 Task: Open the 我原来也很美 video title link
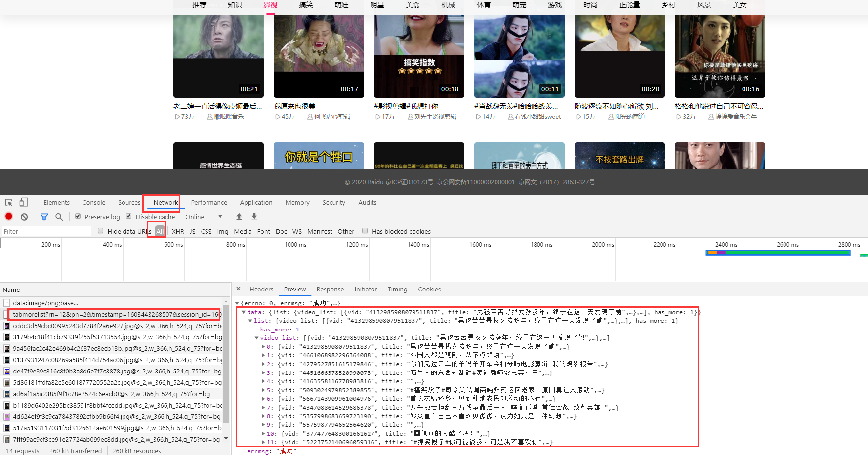pos(294,106)
